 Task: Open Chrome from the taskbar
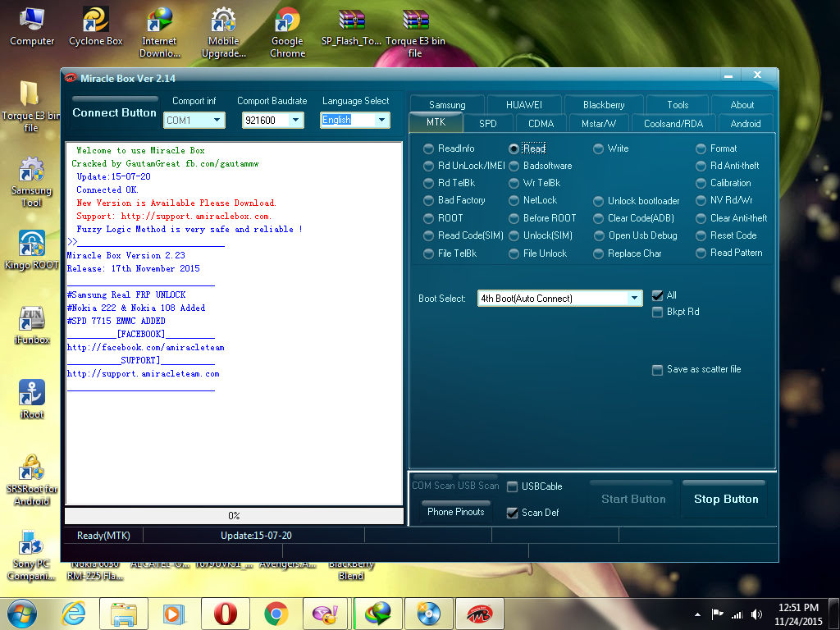pyautogui.click(x=276, y=614)
